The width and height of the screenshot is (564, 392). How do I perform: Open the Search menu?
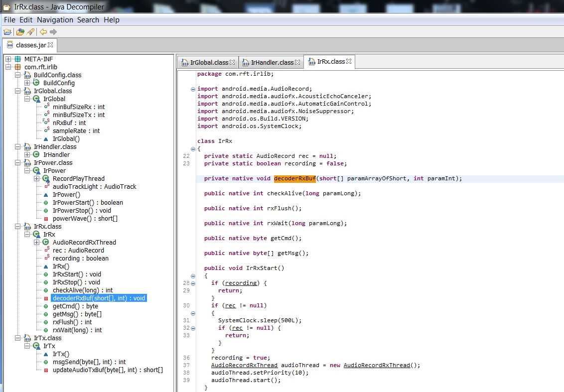click(88, 20)
